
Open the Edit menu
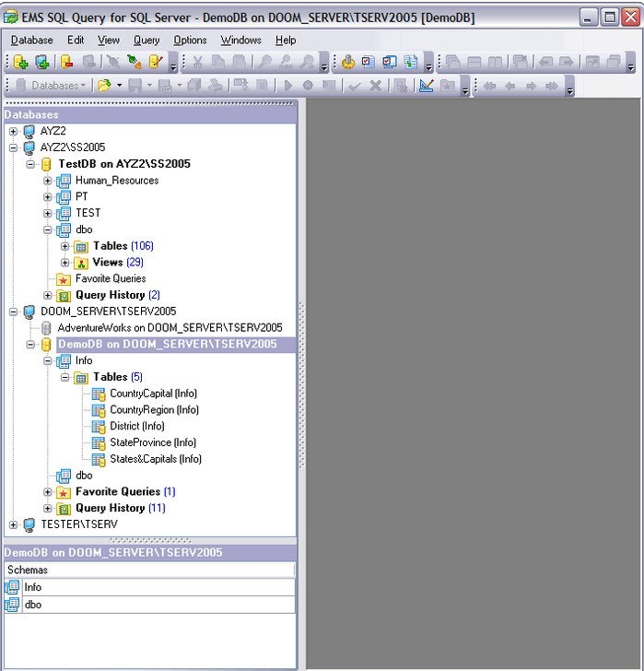coord(76,41)
